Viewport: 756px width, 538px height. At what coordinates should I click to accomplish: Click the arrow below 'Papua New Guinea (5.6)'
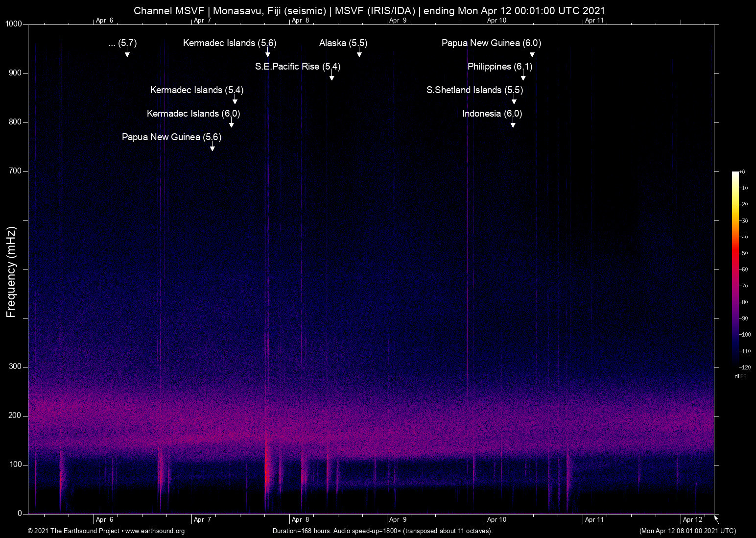coord(212,147)
